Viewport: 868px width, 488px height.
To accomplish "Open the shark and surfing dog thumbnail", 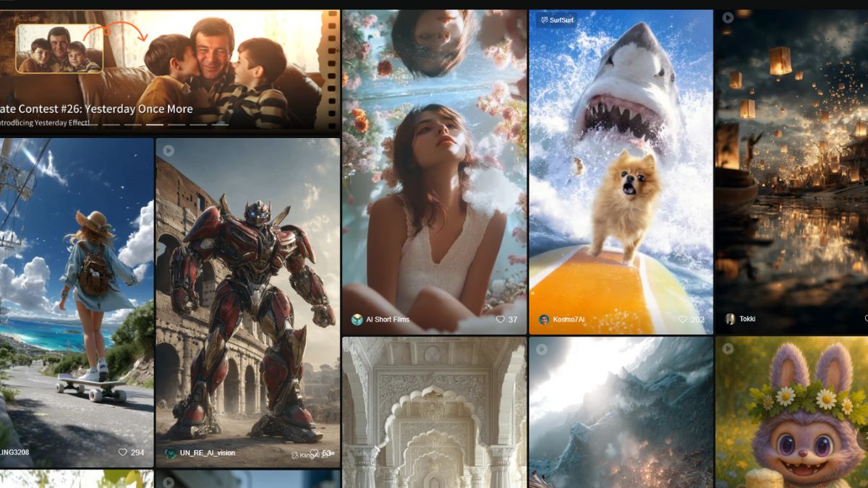I will click(621, 172).
